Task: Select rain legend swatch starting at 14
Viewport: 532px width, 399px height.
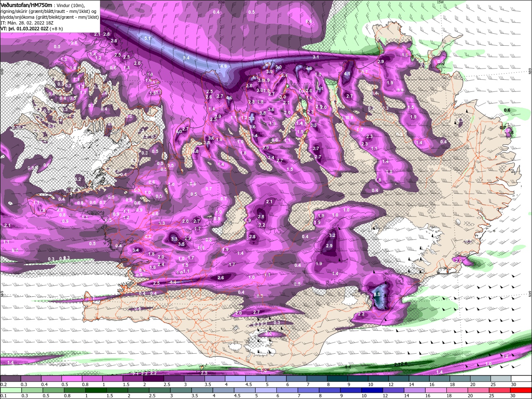Action: click(x=414, y=390)
